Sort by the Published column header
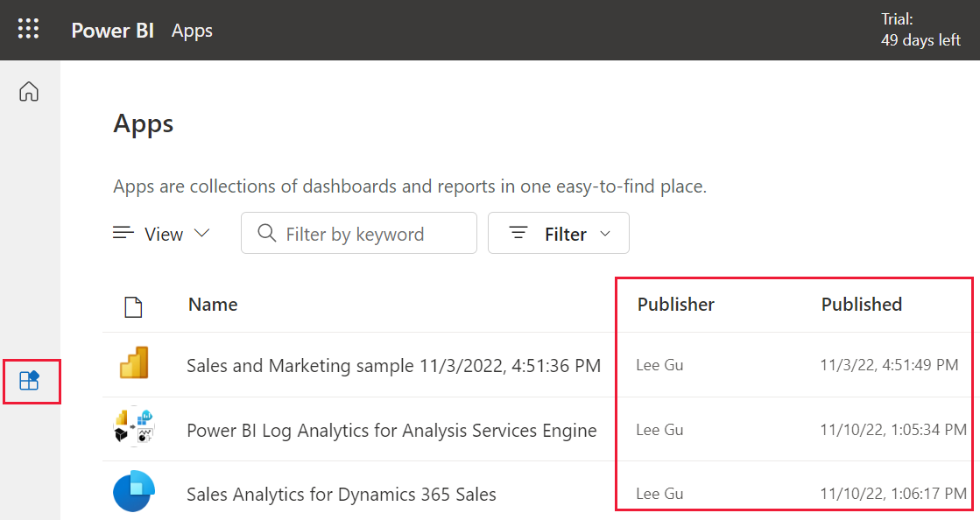Screen dimensions: 980x520 coord(861,305)
